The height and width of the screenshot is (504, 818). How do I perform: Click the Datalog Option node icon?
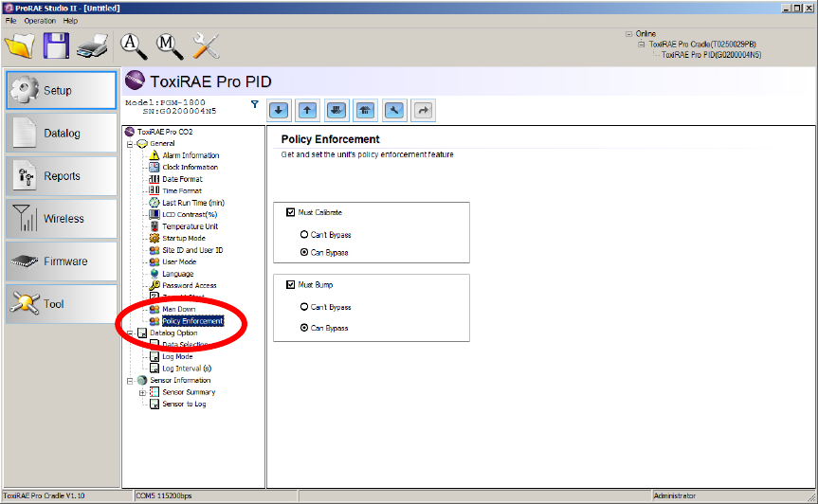coord(142,333)
